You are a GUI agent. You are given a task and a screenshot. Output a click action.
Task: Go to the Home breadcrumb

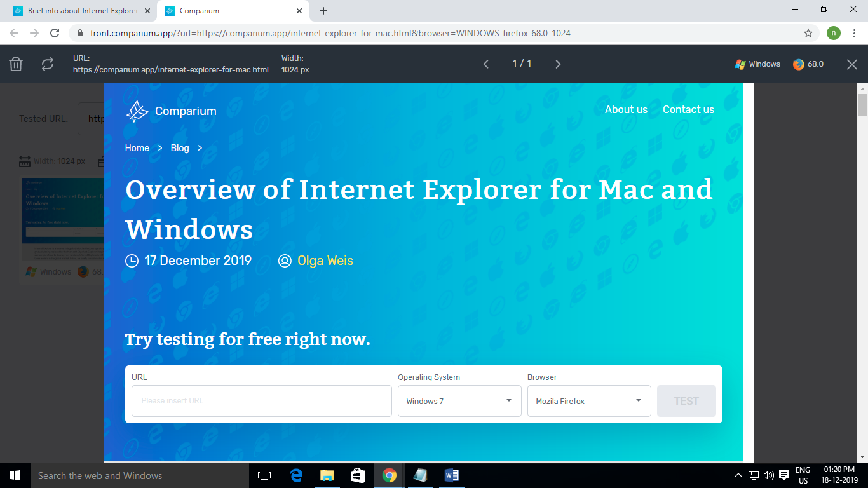137,148
